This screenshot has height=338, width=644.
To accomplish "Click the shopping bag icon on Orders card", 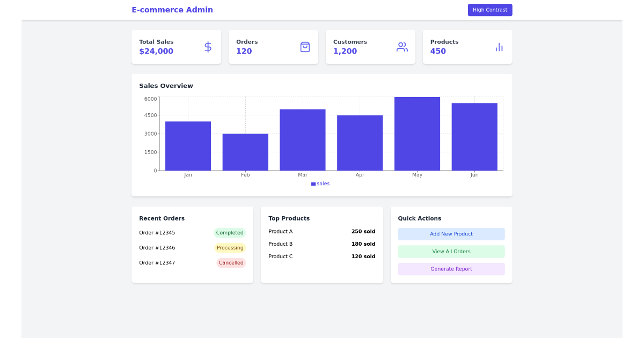I will (x=305, y=47).
